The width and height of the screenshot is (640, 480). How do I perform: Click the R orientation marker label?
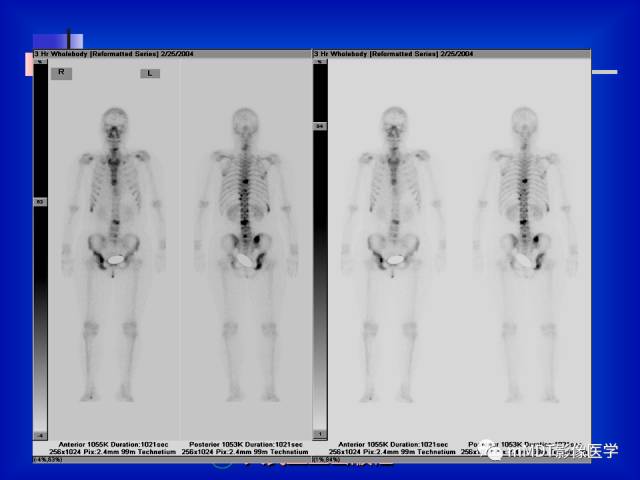(61, 73)
